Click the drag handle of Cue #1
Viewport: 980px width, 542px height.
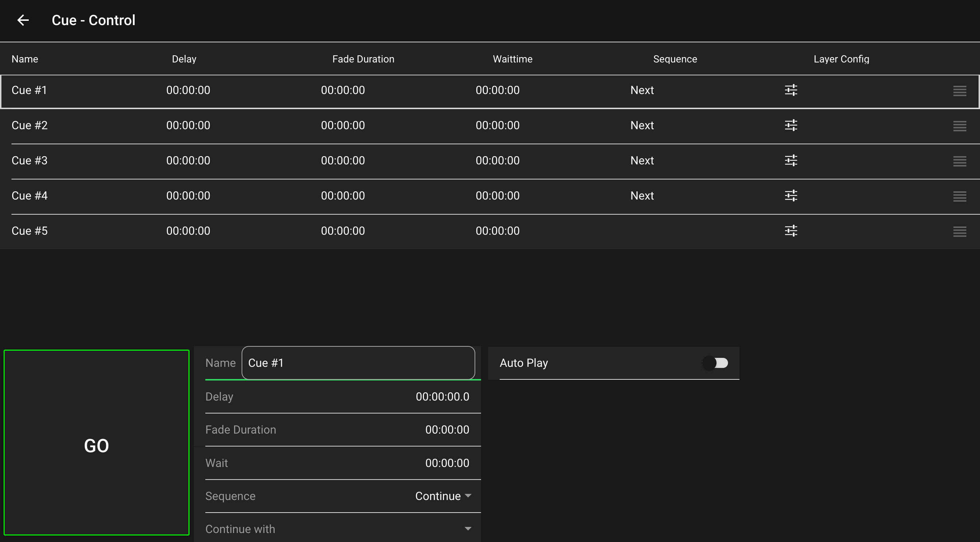tap(960, 91)
